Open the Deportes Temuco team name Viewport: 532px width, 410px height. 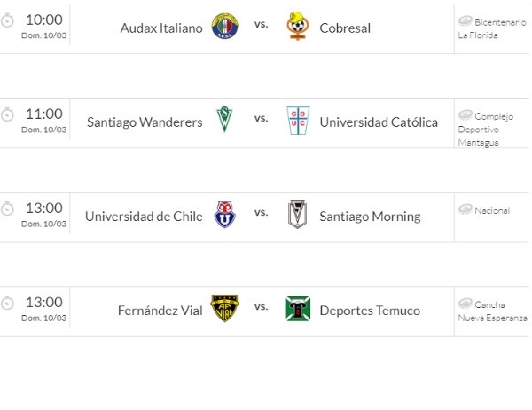(x=370, y=311)
